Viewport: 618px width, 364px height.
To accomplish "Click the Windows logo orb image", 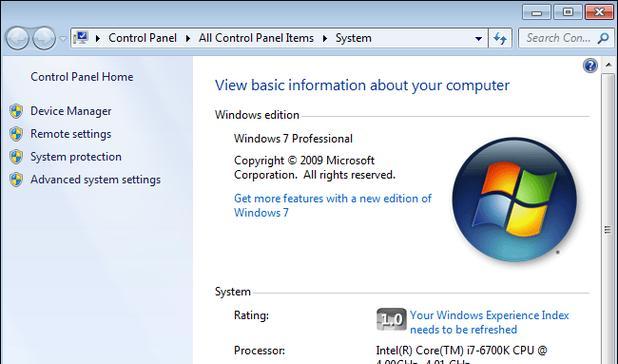I will coord(514,200).
